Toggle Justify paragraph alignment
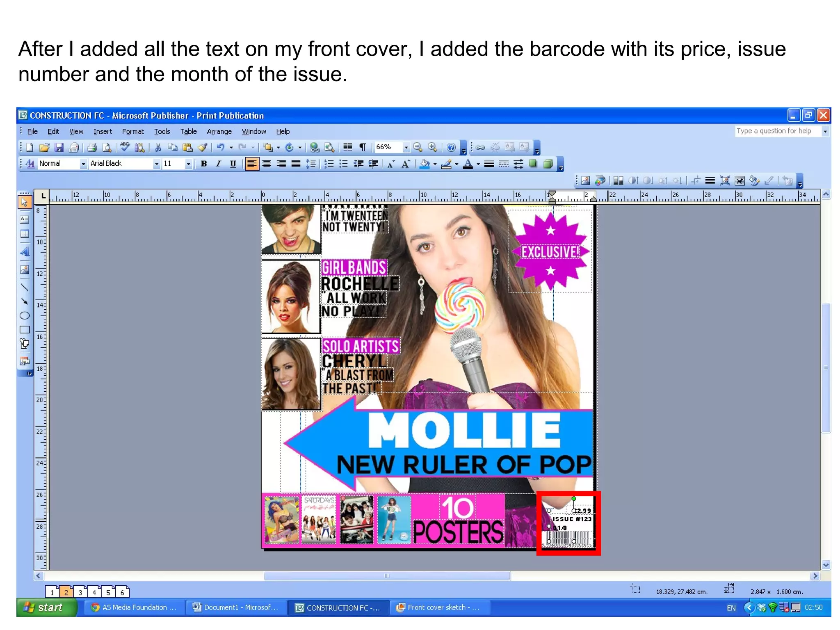The image size is (840, 630). (296, 164)
